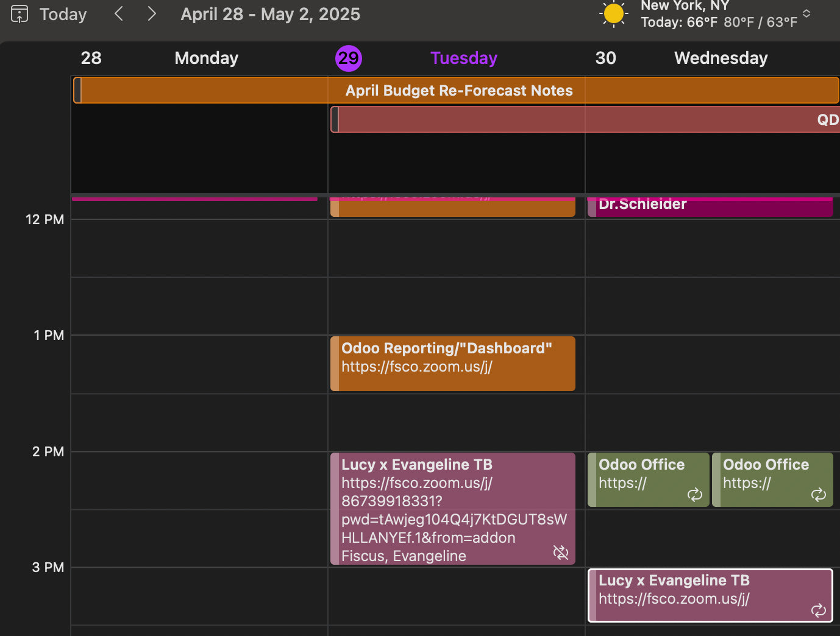Click the sun weather icon

point(613,14)
